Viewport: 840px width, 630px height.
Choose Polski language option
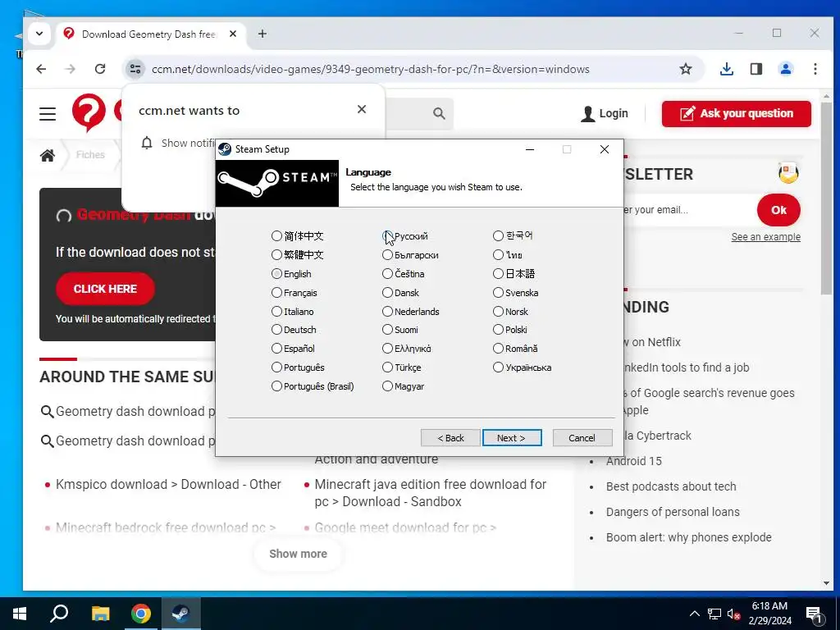[498, 330]
